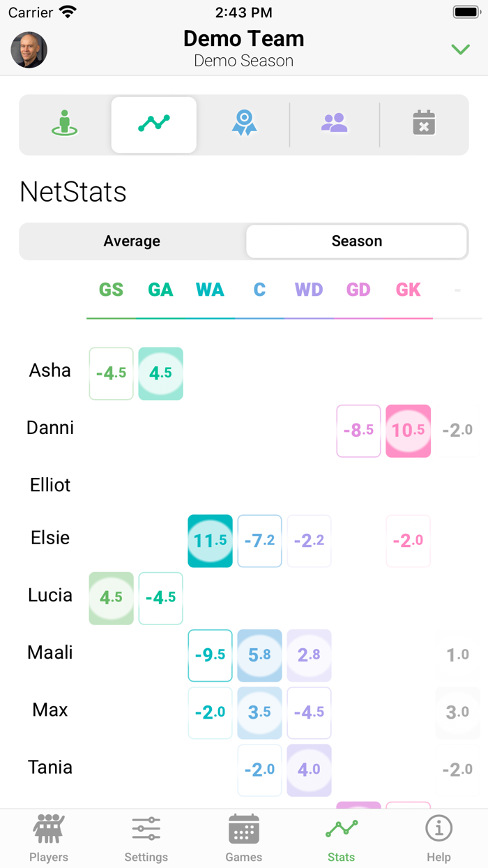Select player Danni's name
The height and width of the screenshot is (868, 488).
pos(49,428)
